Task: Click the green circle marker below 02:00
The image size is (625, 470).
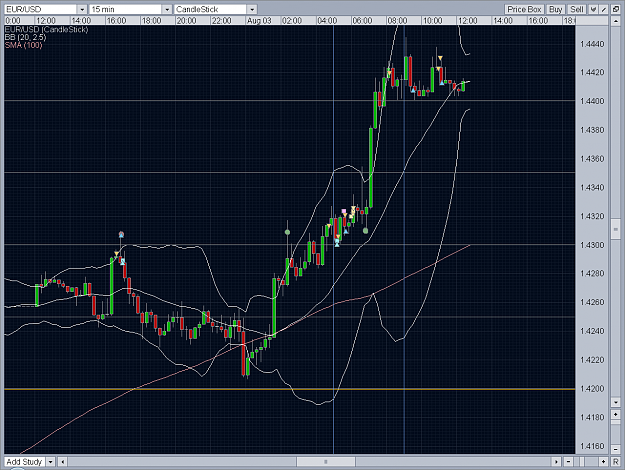Action: [287, 232]
